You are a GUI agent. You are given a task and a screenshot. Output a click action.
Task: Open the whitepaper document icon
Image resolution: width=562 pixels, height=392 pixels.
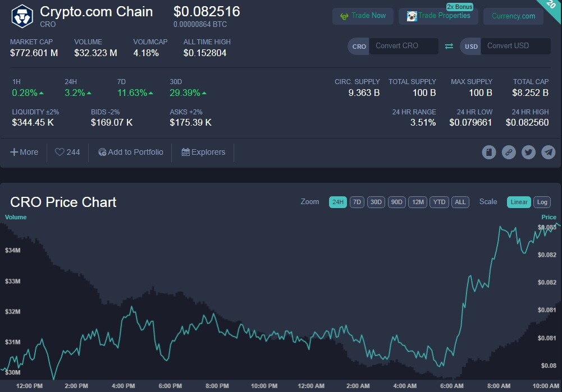click(x=489, y=152)
